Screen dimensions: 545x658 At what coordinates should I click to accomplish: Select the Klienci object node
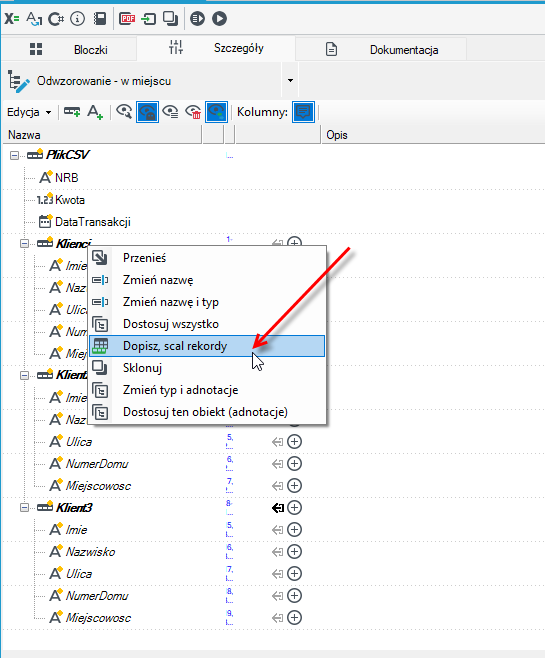pos(72,243)
